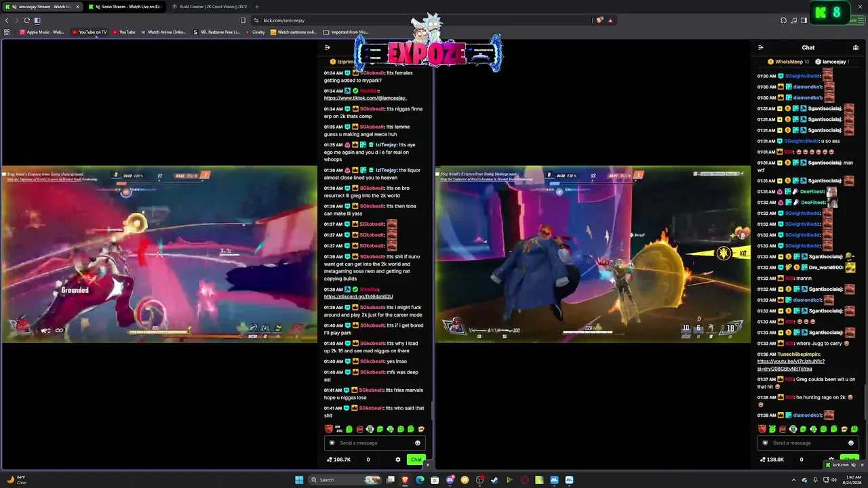Click the 108.7K points counter in left chat
Image resolution: width=868 pixels, height=488 pixels.
(x=339, y=460)
